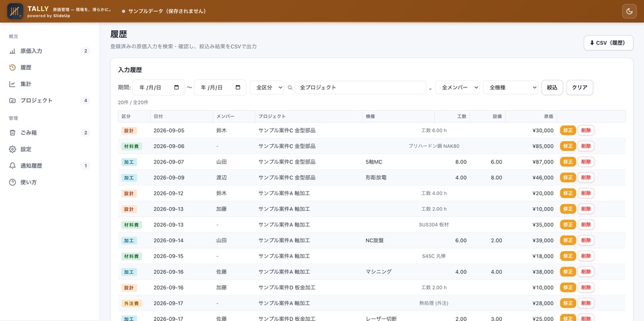Image resolution: width=644 pixels, height=321 pixels.
Task: Click 修正 for S45C 丸棒 row
Action: (x=568, y=256)
